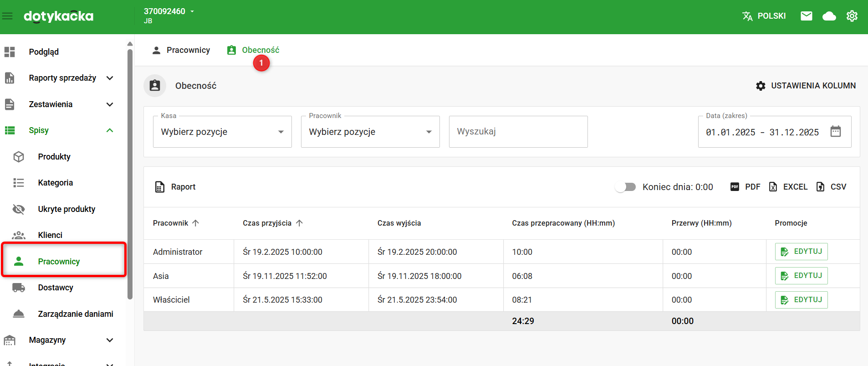This screenshot has height=366, width=868.
Task: Collapse the Spisy sidebar section
Action: click(109, 130)
